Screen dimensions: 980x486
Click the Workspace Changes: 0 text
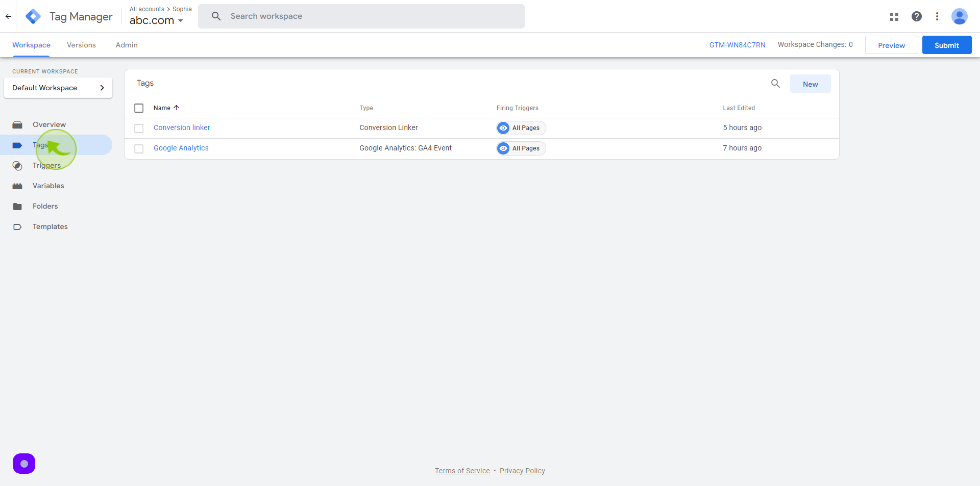pyautogui.click(x=815, y=44)
